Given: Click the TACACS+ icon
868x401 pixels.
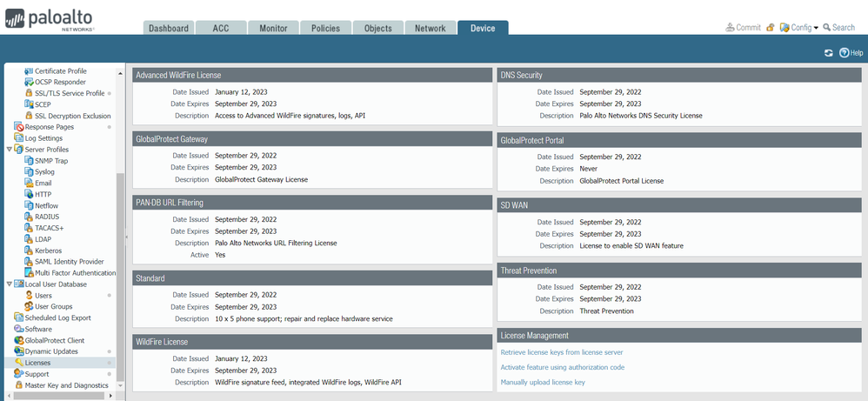Looking at the screenshot, I should (30, 228).
